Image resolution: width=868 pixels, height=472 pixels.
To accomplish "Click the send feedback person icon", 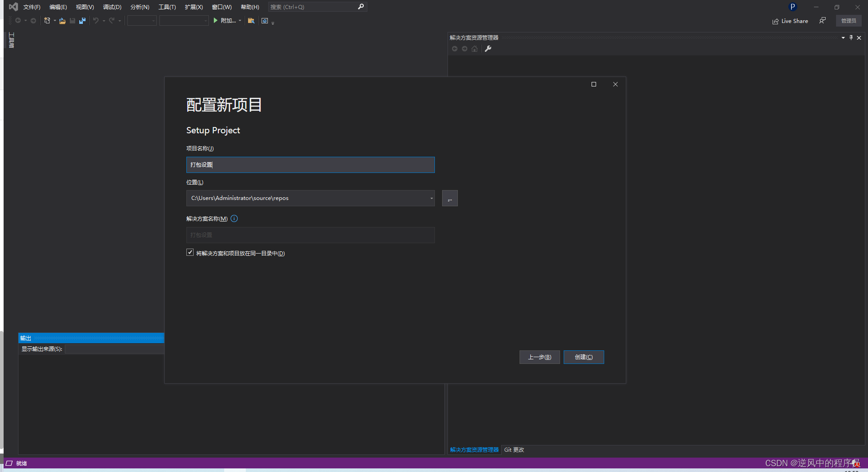I will [x=823, y=21].
